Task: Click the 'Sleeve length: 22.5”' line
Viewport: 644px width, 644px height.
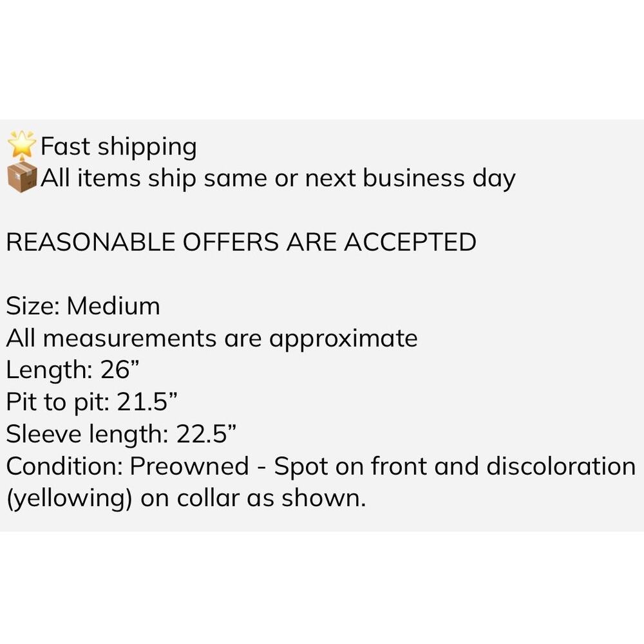Action: [x=122, y=434]
